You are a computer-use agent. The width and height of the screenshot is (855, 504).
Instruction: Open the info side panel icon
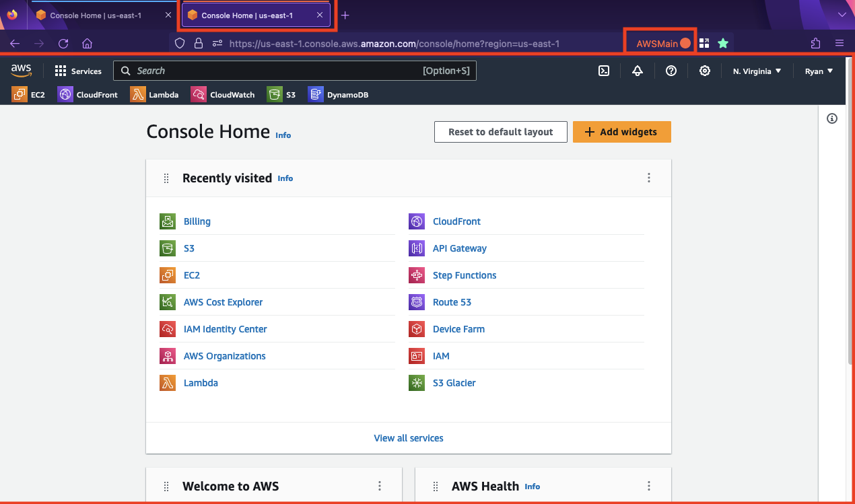(x=832, y=118)
